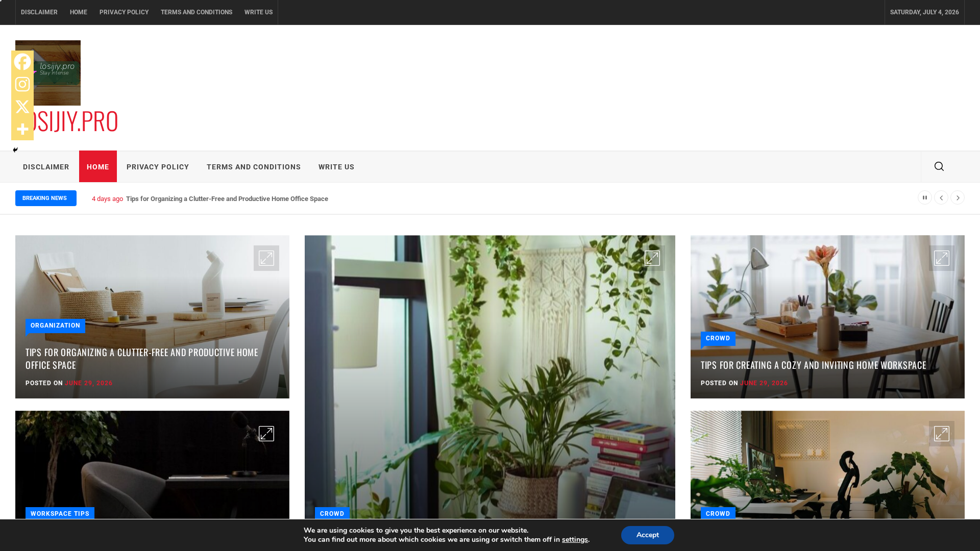Show previous breaking news item
980x551 pixels.
pos(941,197)
